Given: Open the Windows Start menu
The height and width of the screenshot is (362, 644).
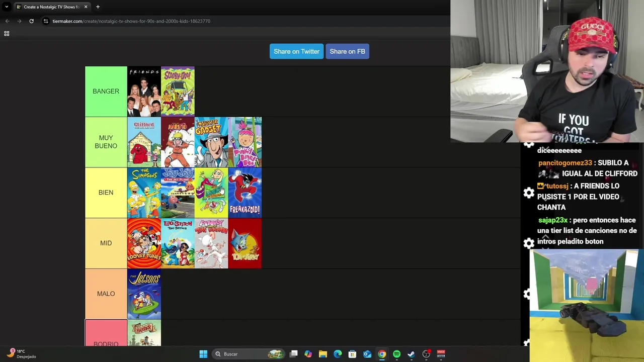Looking at the screenshot, I should tap(203, 354).
